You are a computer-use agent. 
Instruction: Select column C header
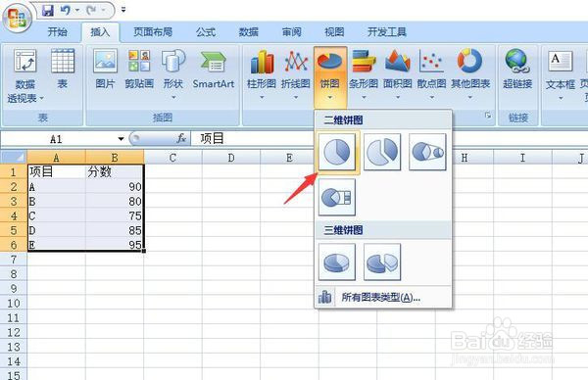pyautogui.click(x=172, y=158)
